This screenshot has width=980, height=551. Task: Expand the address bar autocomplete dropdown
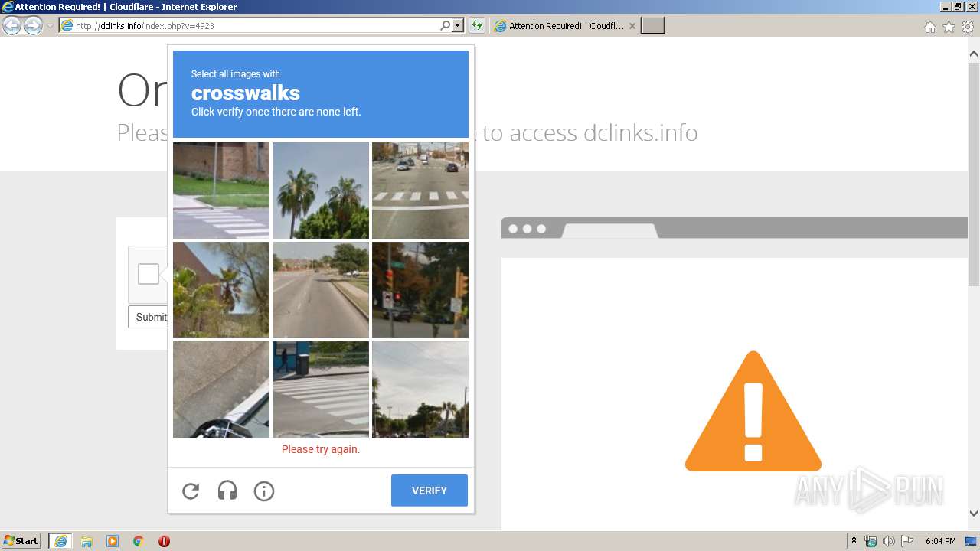pos(458,26)
